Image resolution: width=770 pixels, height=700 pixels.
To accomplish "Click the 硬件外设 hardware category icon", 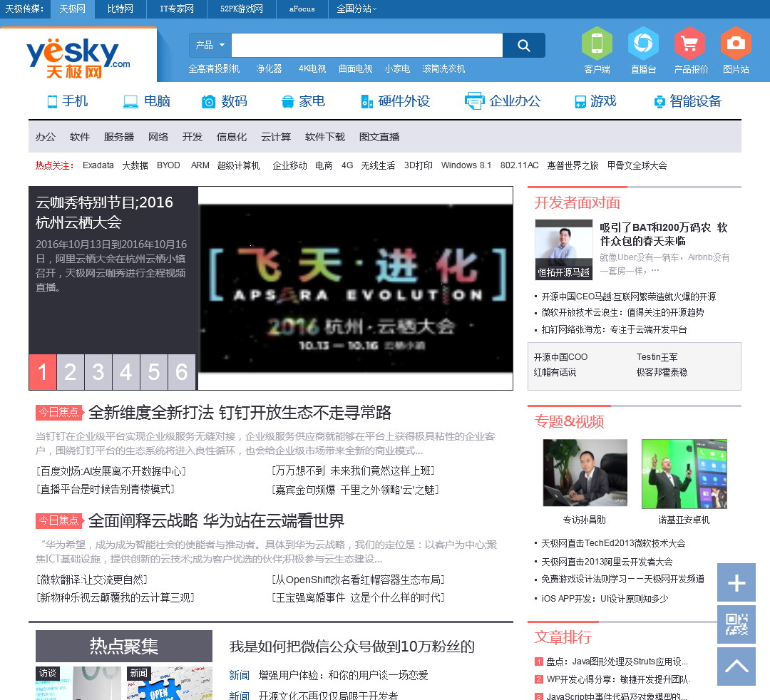I will (x=367, y=102).
